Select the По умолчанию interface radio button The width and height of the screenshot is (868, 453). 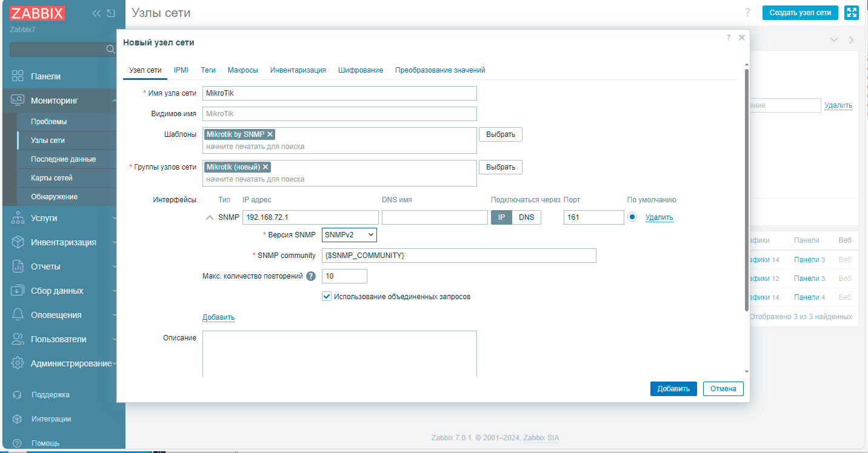(632, 217)
